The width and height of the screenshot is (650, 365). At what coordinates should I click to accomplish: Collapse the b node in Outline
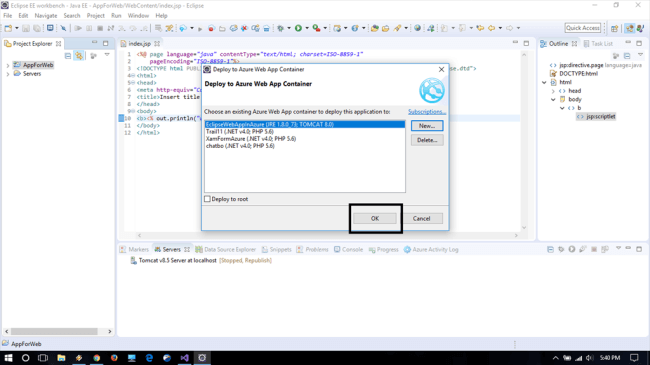point(562,108)
